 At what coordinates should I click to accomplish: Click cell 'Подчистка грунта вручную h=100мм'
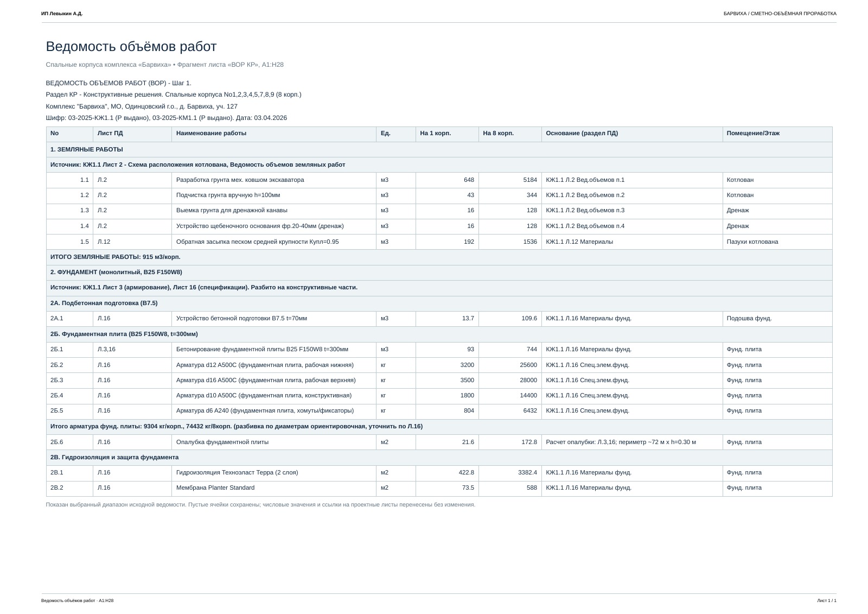click(x=274, y=195)
